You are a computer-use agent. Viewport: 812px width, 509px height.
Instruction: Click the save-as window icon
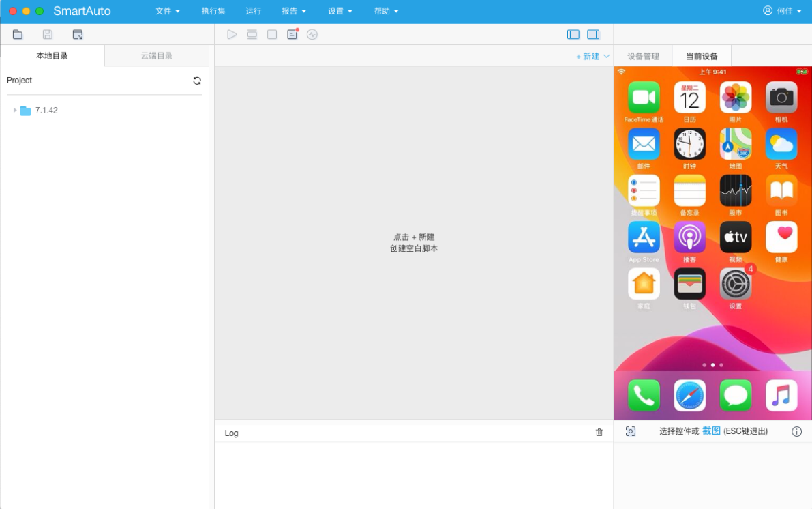[78, 35]
